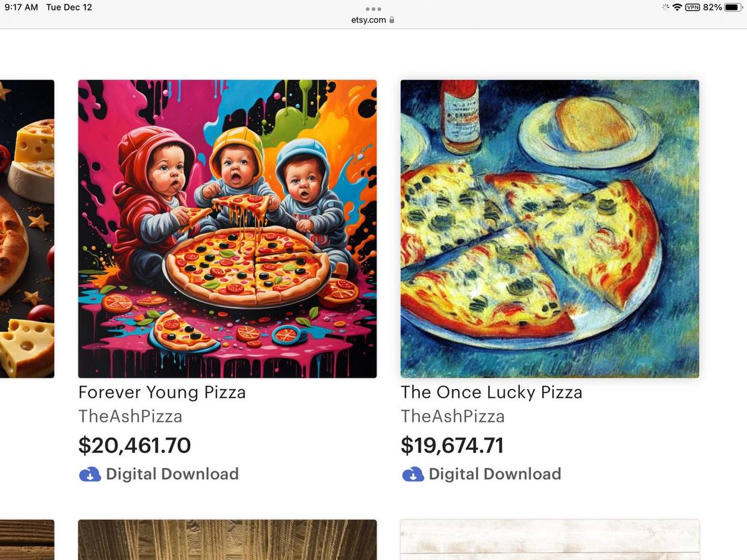Tap the VPN status indicator
Image resolution: width=747 pixels, height=560 pixels.
[692, 7]
